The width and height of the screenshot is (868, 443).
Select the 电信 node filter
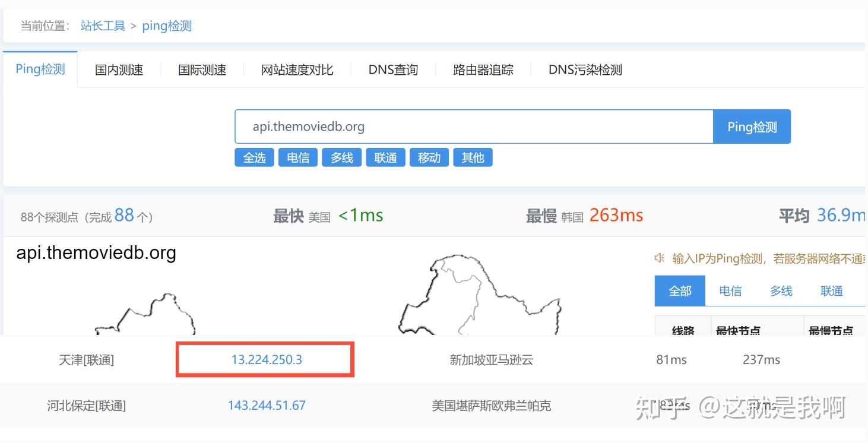[x=297, y=157]
